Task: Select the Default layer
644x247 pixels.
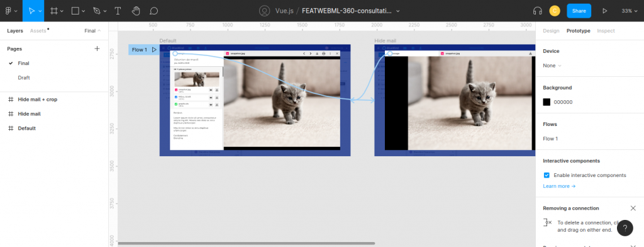Action: (26, 128)
